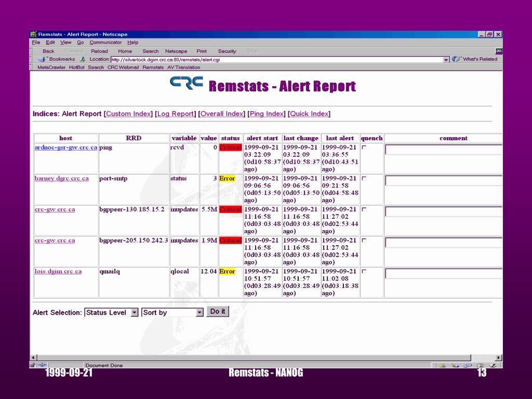Open the Status Level dropdown
This screenshot has height=399, width=532.
pos(111,312)
